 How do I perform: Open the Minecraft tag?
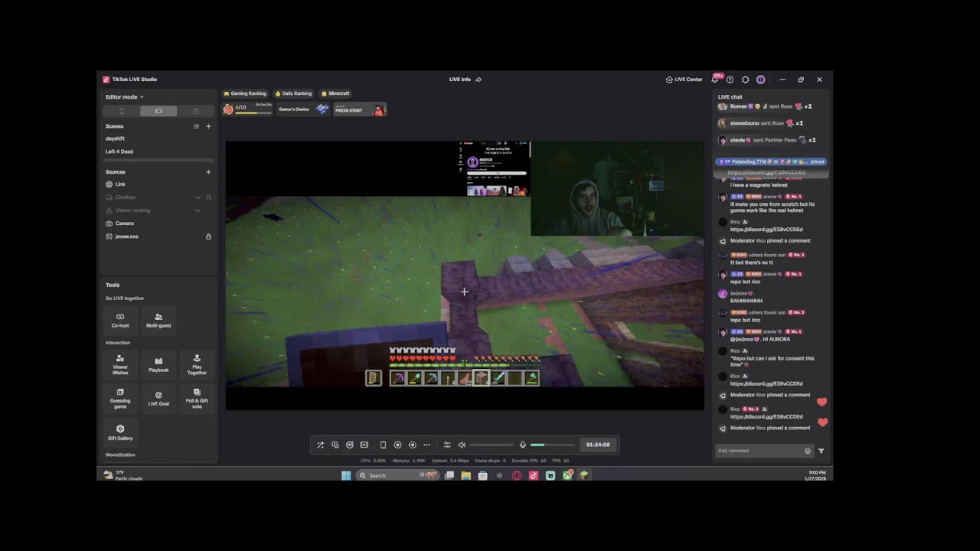point(335,93)
